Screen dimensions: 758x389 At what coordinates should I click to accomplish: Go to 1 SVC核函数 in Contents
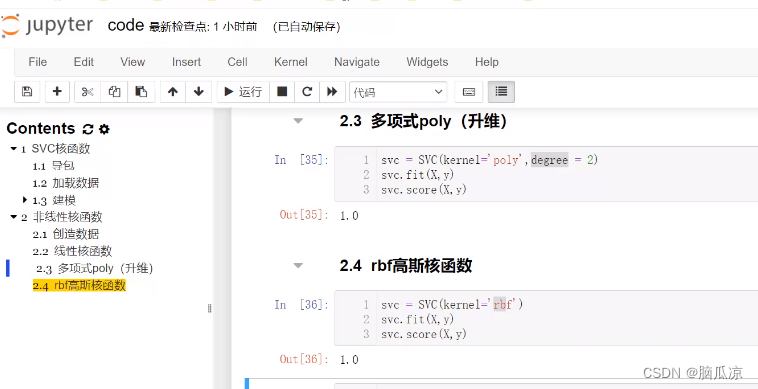[56, 149]
